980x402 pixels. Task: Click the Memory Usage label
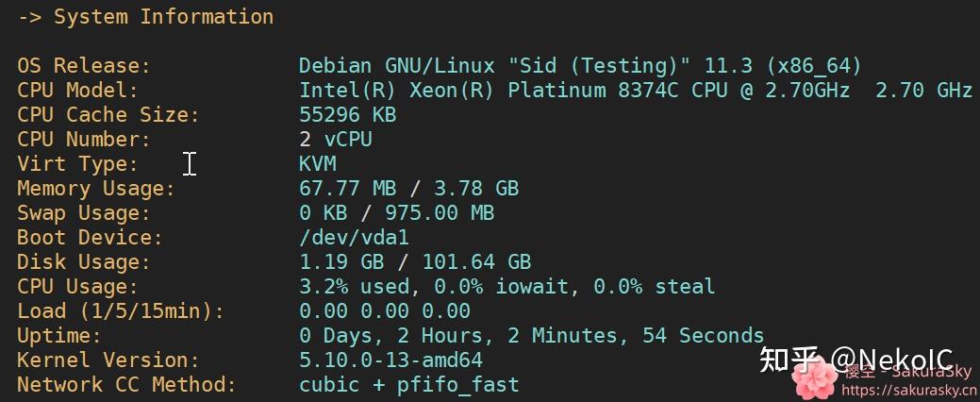(95, 189)
